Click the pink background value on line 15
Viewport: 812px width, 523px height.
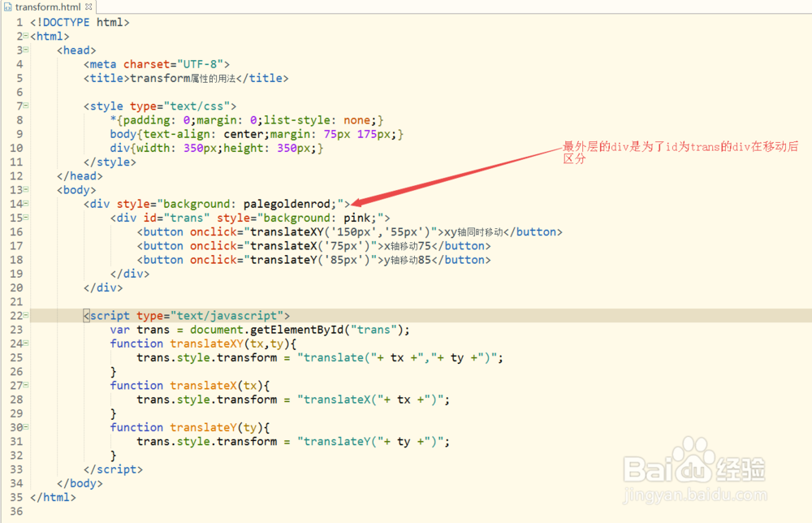[x=357, y=218]
